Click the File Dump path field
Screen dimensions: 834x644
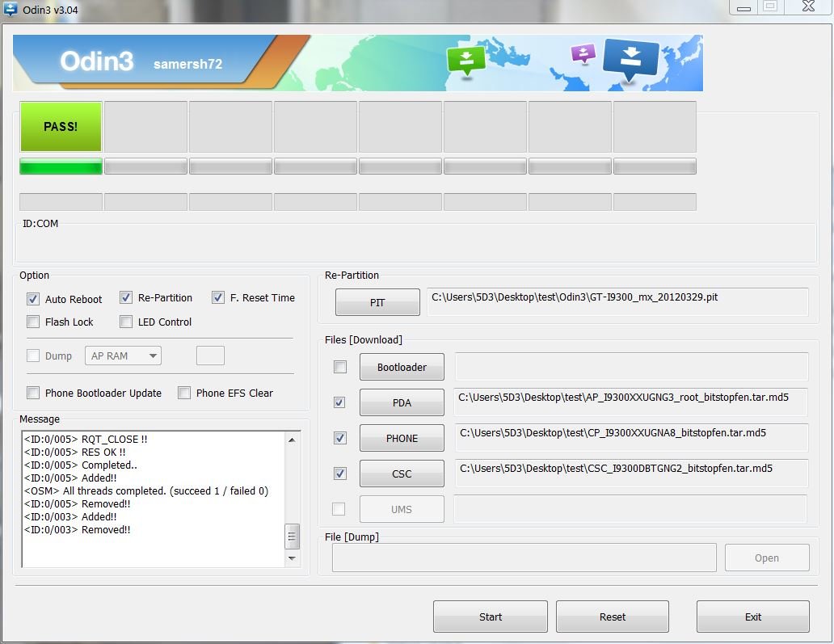(524, 558)
